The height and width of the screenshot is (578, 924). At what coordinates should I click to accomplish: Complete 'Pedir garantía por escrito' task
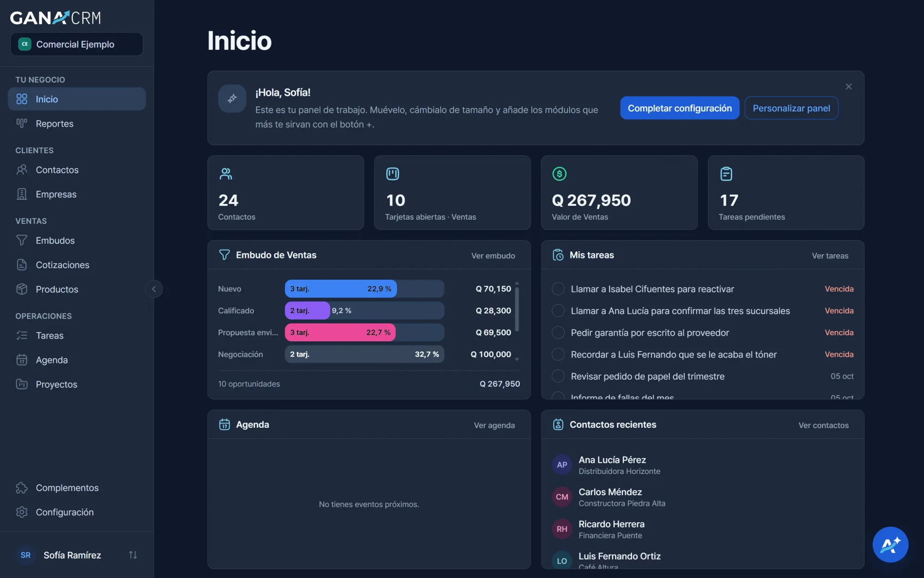(558, 332)
